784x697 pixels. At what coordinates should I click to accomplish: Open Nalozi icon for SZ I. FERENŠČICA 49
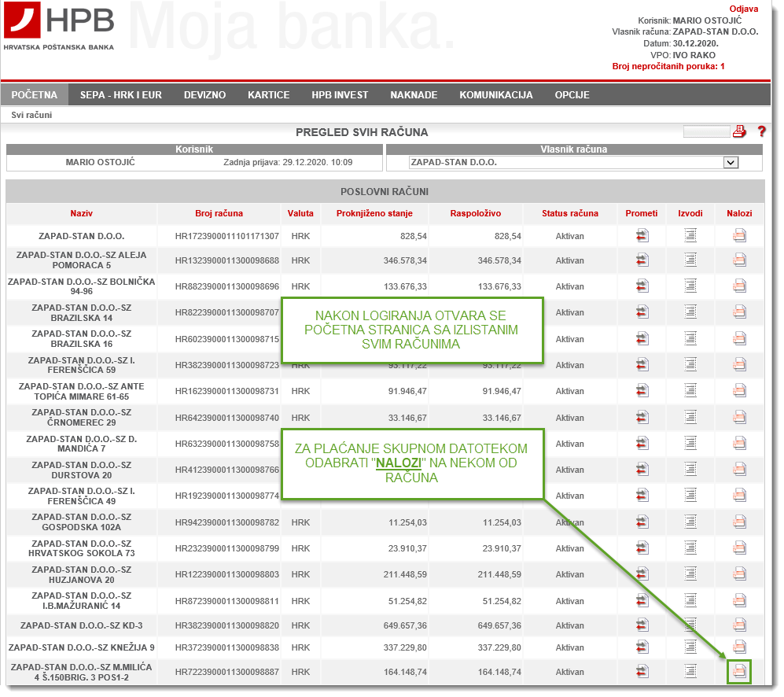click(x=739, y=496)
